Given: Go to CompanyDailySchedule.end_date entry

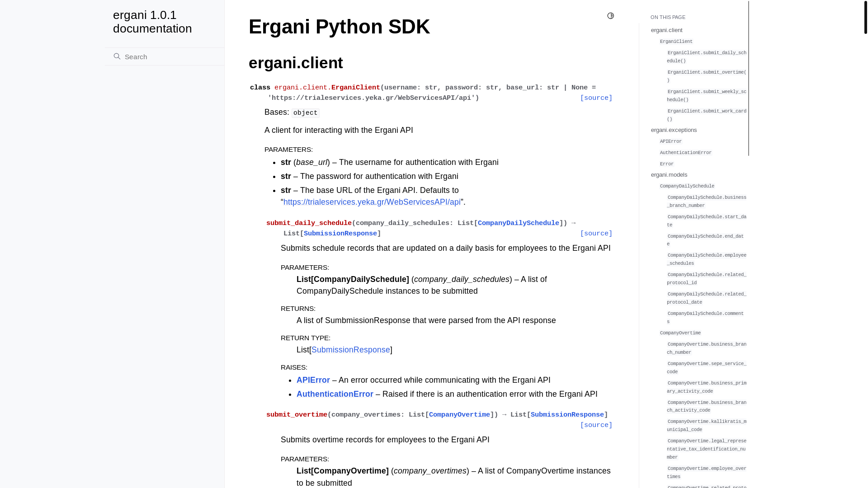Looking at the screenshot, I should [x=705, y=240].
